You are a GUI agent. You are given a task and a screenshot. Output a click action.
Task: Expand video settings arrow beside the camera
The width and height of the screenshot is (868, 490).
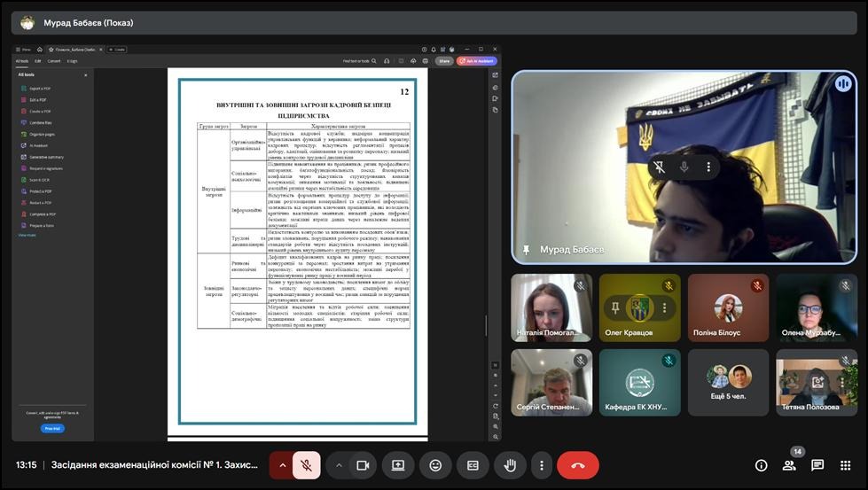[339, 465]
